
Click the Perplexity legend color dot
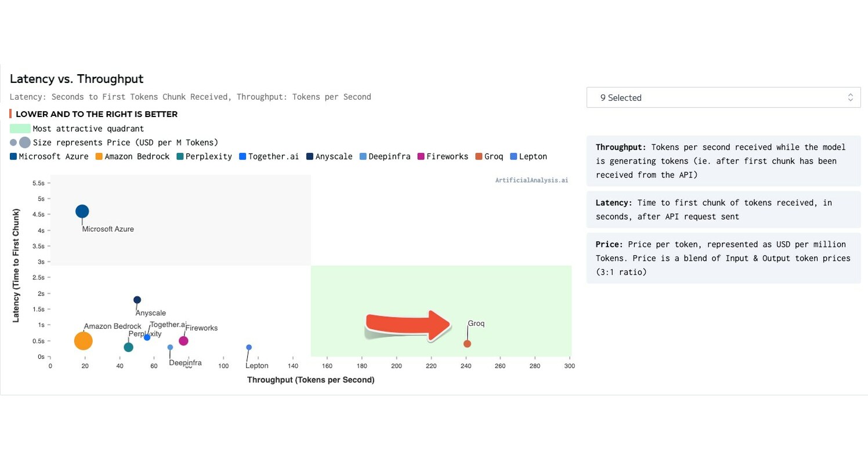(179, 156)
